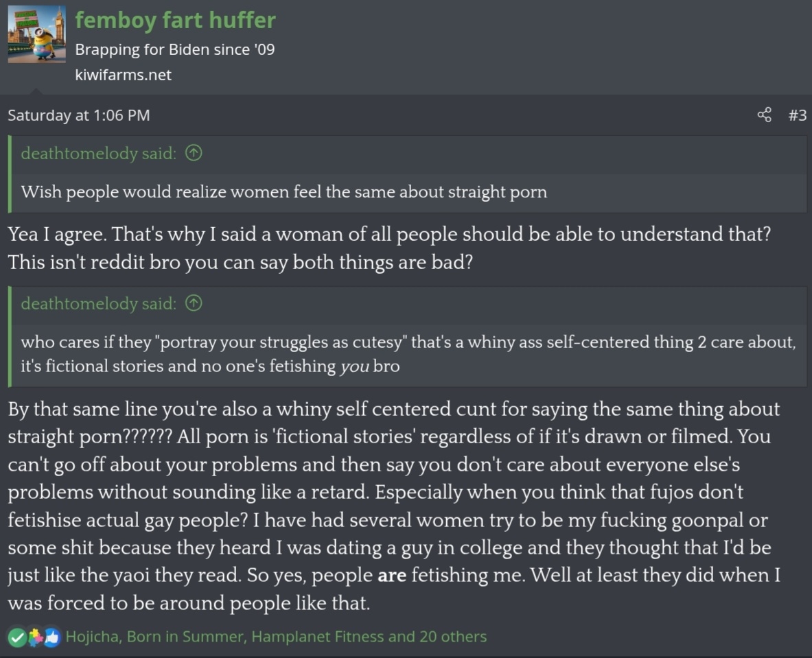Click the 'Saturday at 1:06 PM' timestamp

click(79, 115)
